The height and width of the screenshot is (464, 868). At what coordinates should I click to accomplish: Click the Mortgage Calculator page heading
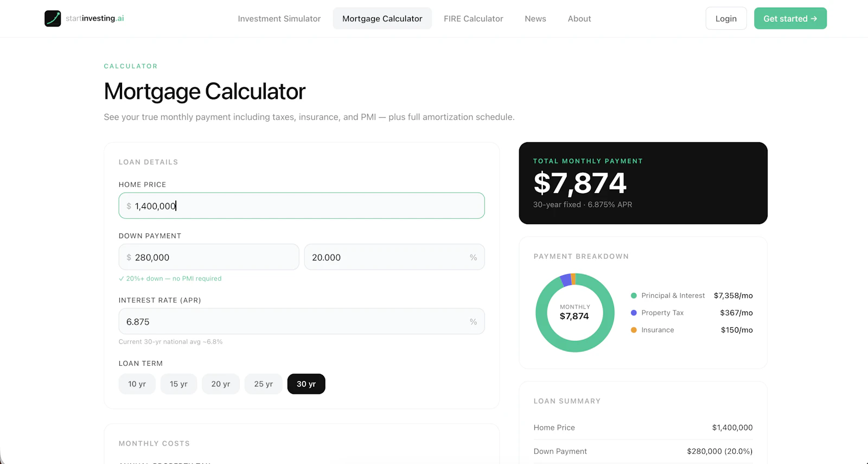[x=205, y=91]
